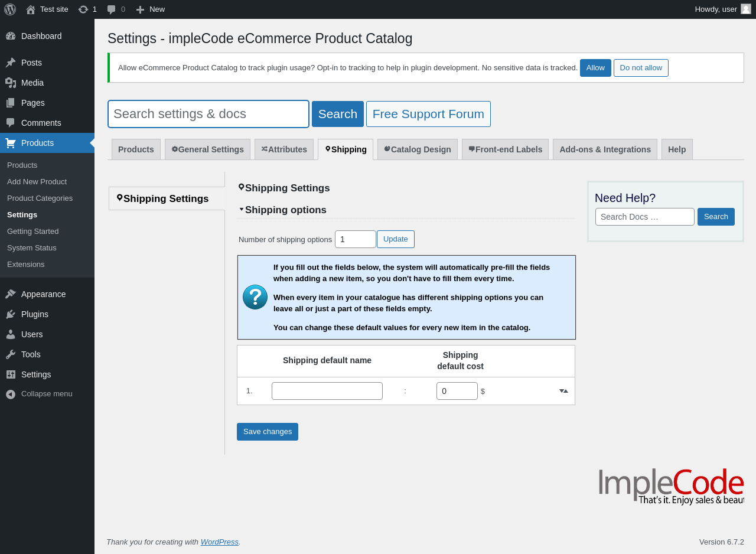The width and height of the screenshot is (756, 554).
Task: Click the blue question mark help icon
Action: (x=255, y=297)
